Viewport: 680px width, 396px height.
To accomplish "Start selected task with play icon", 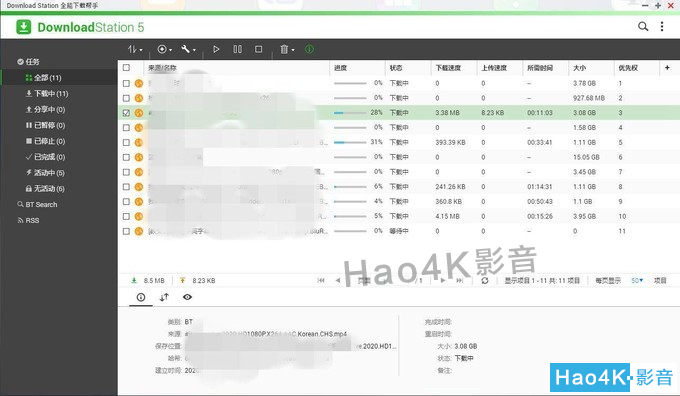I will pyautogui.click(x=216, y=49).
